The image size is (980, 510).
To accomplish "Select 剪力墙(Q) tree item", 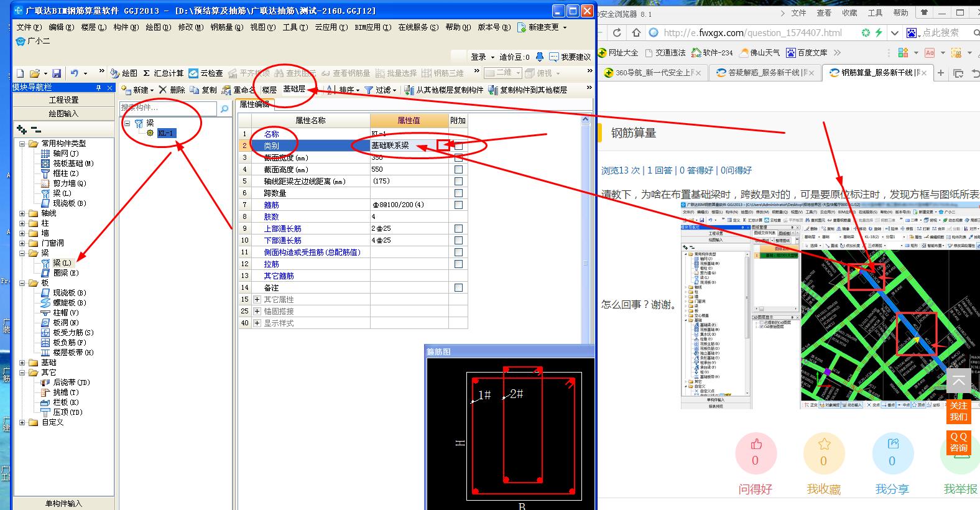I will (x=63, y=183).
